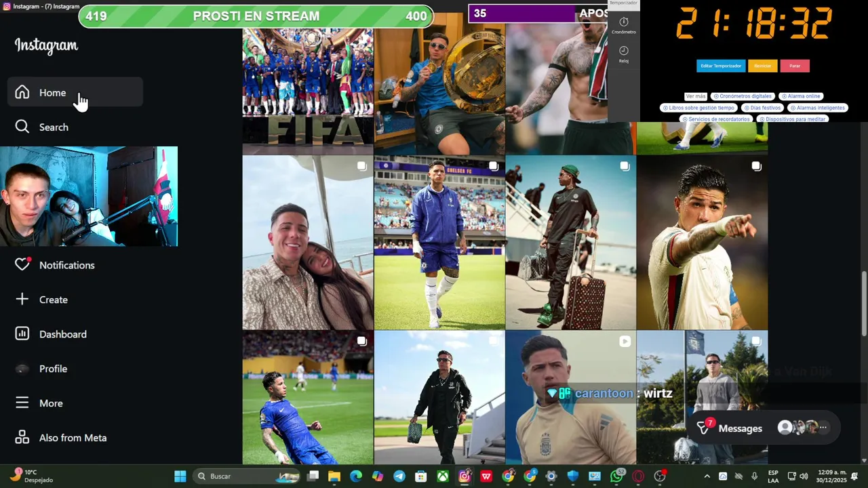868x488 pixels.
Task: Click Instagram app icon on taskbar
Action: [464, 476]
